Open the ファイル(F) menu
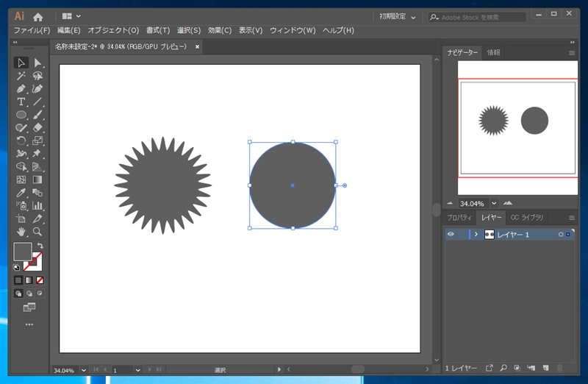Image resolution: width=588 pixels, height=384 pixels. 32,30
